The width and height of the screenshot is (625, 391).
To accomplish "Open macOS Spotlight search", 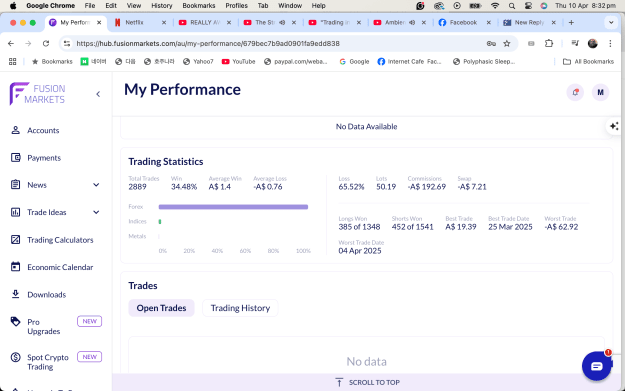I will point(512,6).
